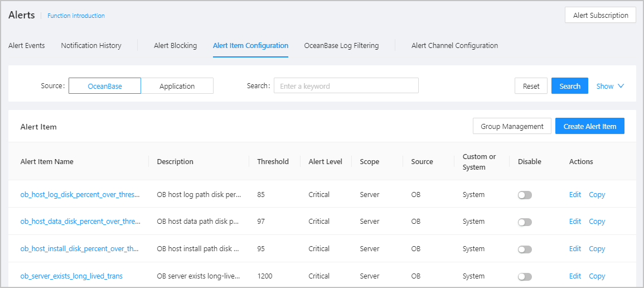Viewport: 644px width, 288px height.
Task: Switch to Alert Events tab
Action: point(27,46)
